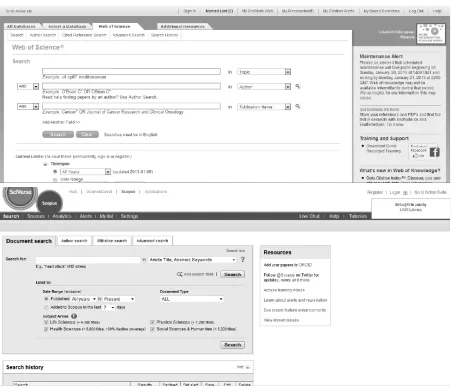Select the Published date range radio button
Screen dimensions: 453x388
(46, 299)
